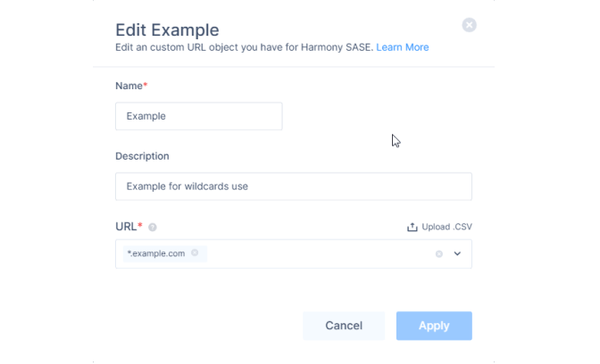Click the Name field label
This screenshot has height=364, width=600.
pos(129,86)
